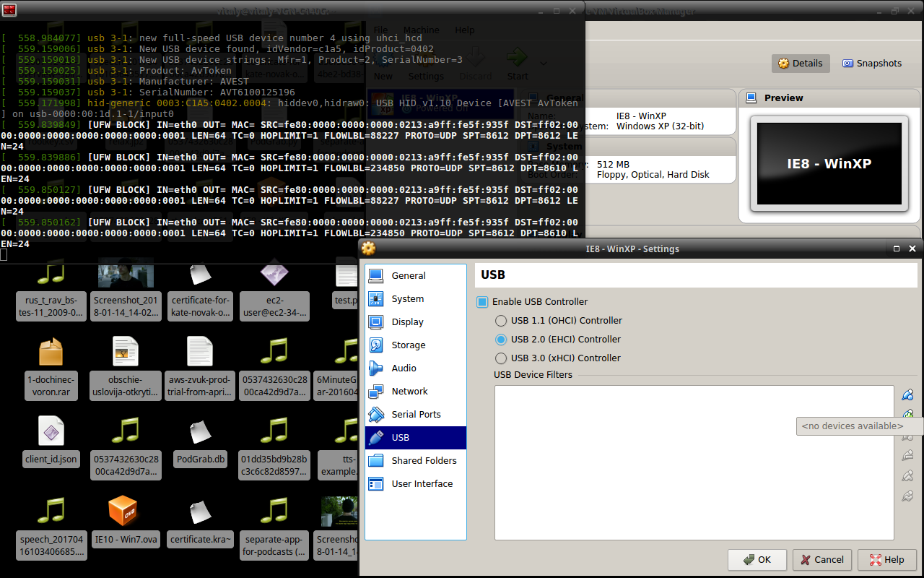
Task: Click the IE8 - WinXP preview thumbnail
Action: click(x=829, y=164)
